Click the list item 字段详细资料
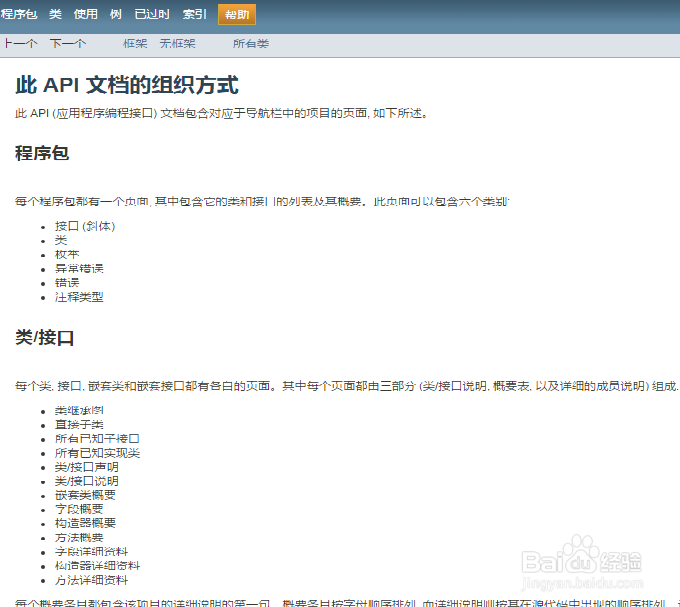680x607 pixels. tap(91, 552)
